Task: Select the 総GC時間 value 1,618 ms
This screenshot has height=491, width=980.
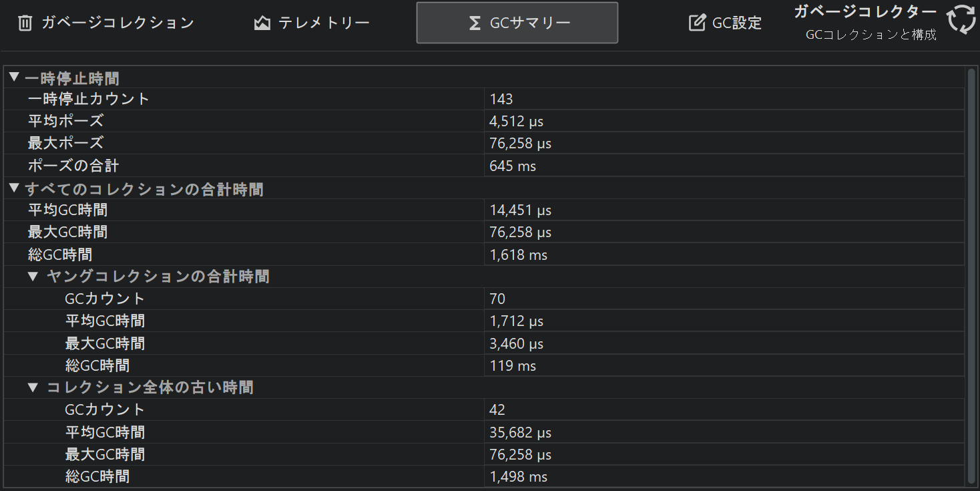Action: tap(519, 255)
